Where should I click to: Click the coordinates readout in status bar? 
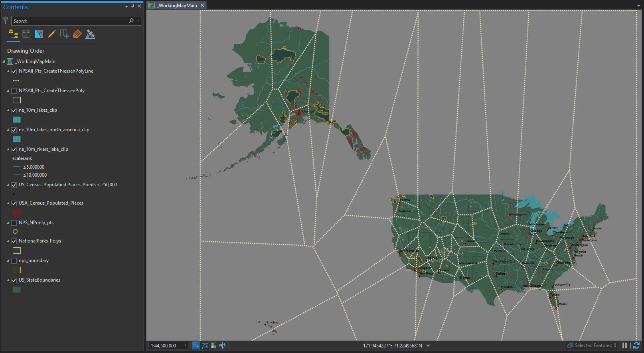coord(393,345)
